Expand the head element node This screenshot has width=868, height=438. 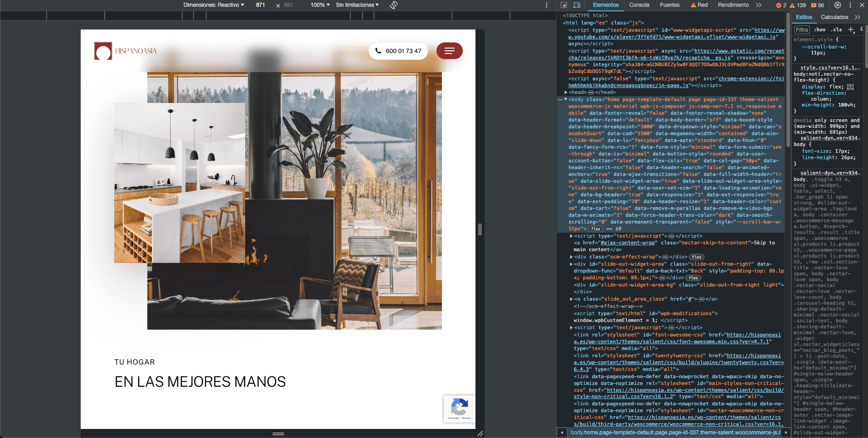pyautogui.click(x=566, y=92)
